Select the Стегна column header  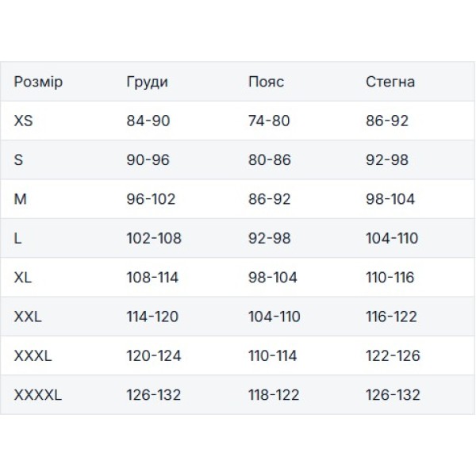[390, 83]
